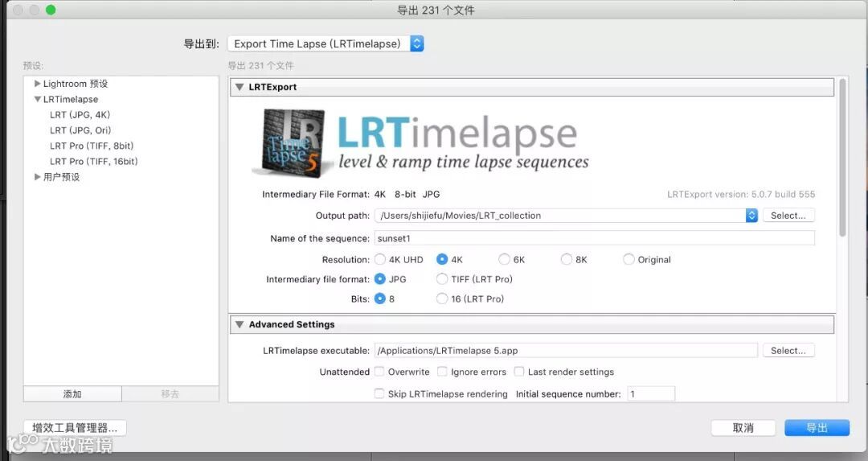The width and height of the screenshot is (868, 461).
Task: Choose TIFF (LRT Pro) file format
Action: tap(442, 278)
